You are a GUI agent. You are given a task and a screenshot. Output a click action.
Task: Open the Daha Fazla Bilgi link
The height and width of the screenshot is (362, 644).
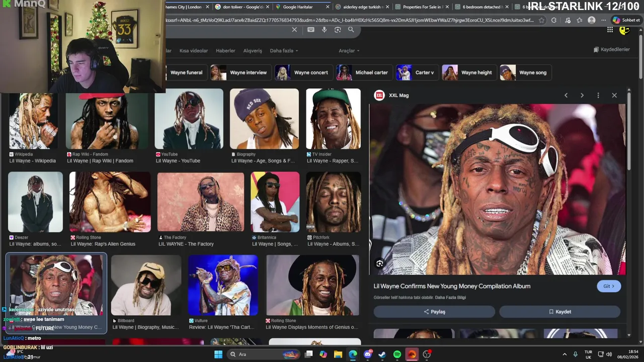[x=450, y=298]
